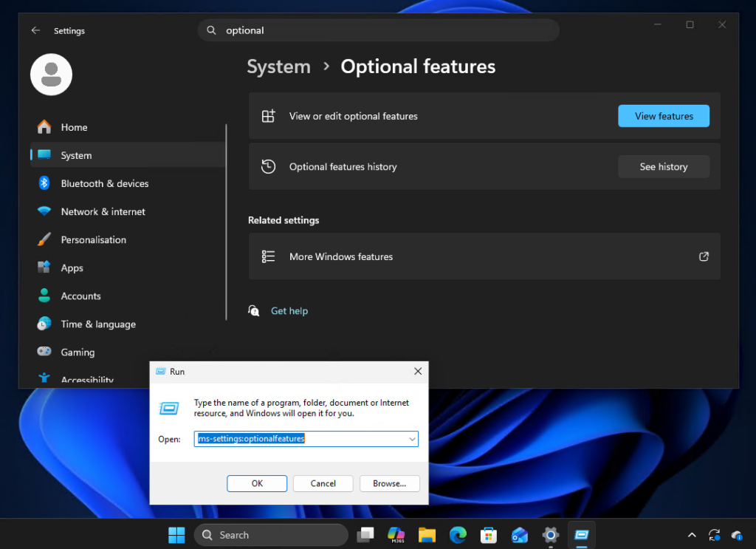Open File Explorer from the taskbar

click(x=427, y=534)
